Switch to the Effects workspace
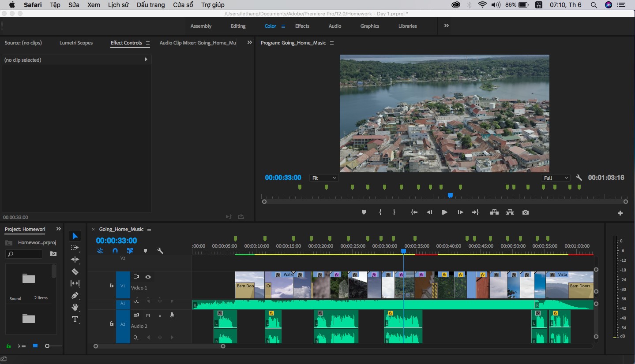This screenshot has height=364, width=635. pyautogui.click(x=302, y=26)
